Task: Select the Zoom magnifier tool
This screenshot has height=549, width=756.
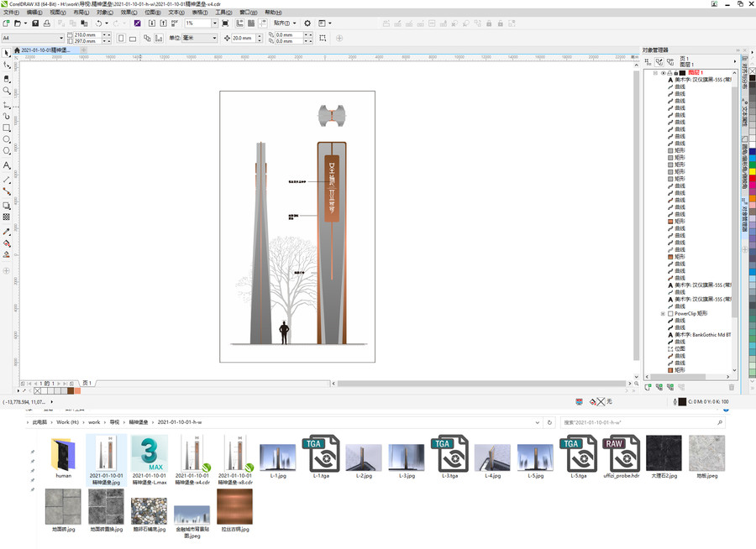Action: tap(6, 91)
